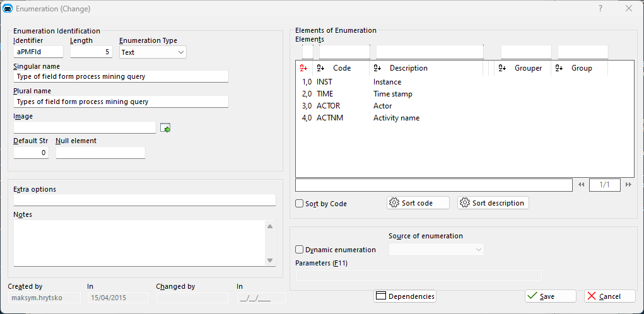Go to next page of elements
Viewport: 644px width, 314px height.
coord(628,185)
